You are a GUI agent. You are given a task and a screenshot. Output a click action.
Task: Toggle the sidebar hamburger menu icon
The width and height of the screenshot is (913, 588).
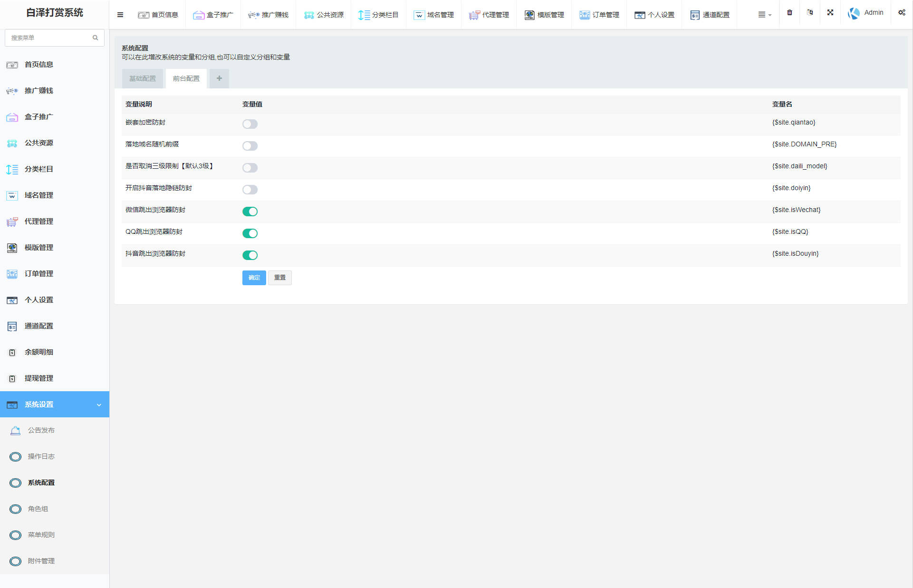[x=120, y=15]
